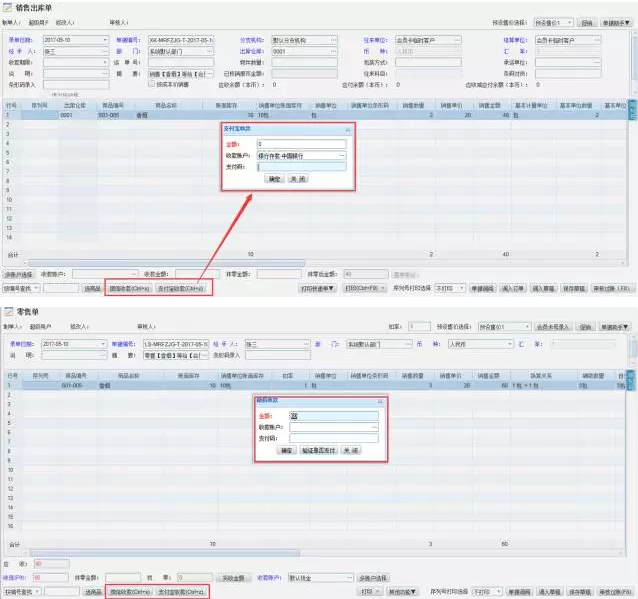638x599 pixels.
Task: Click 验证是否支付 in the 微信收款 dialog
Action: tap(318, 451)
